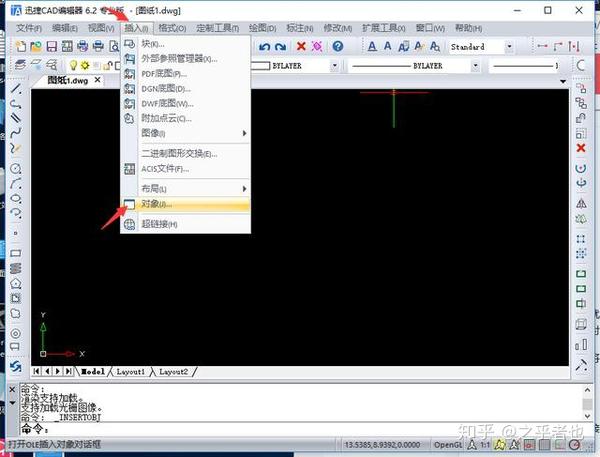Open the 绘图 menu
Viewport: 600px width, 457px height.
coord(262,28)
